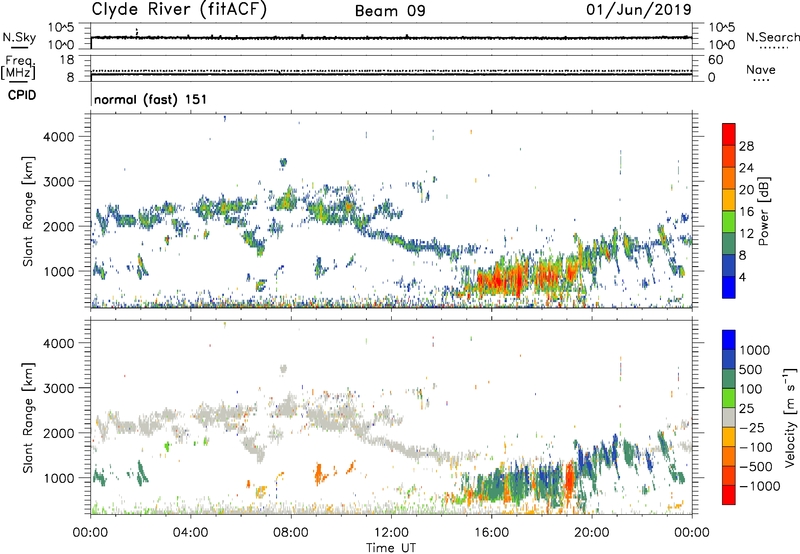Click the "-25" velocity colorbar label
The width and height of the screenshot is (800, 554).
click(x=751, y=427)
